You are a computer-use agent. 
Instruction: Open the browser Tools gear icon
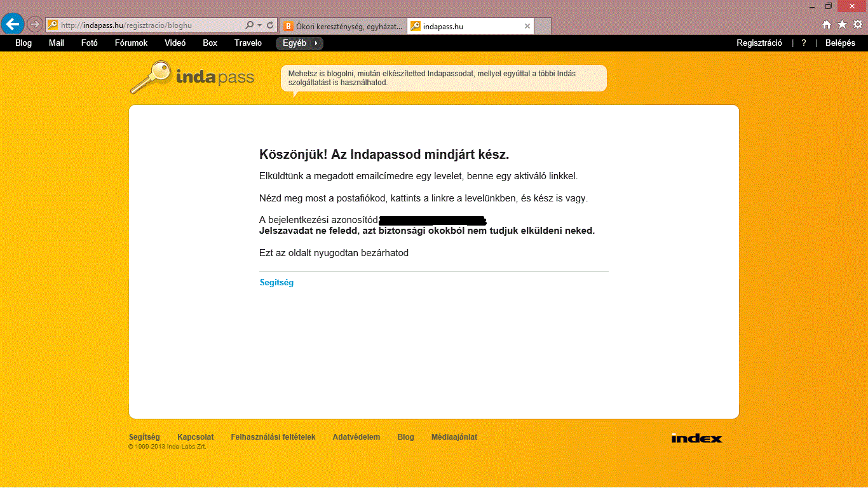click(858, 25)
